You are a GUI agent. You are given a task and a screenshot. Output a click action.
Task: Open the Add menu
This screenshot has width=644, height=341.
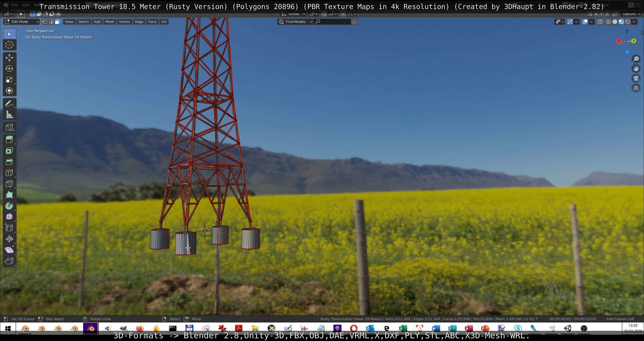[97, 22]
